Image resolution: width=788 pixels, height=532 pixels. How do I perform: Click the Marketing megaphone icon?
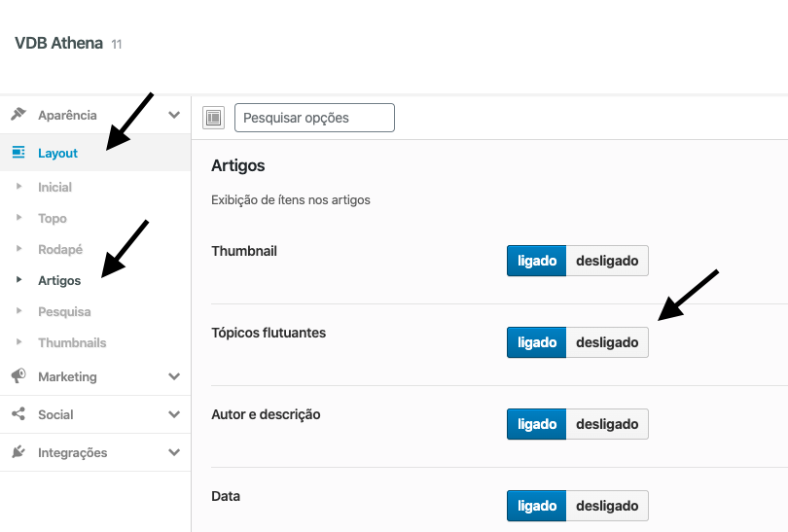click(18, 375)
